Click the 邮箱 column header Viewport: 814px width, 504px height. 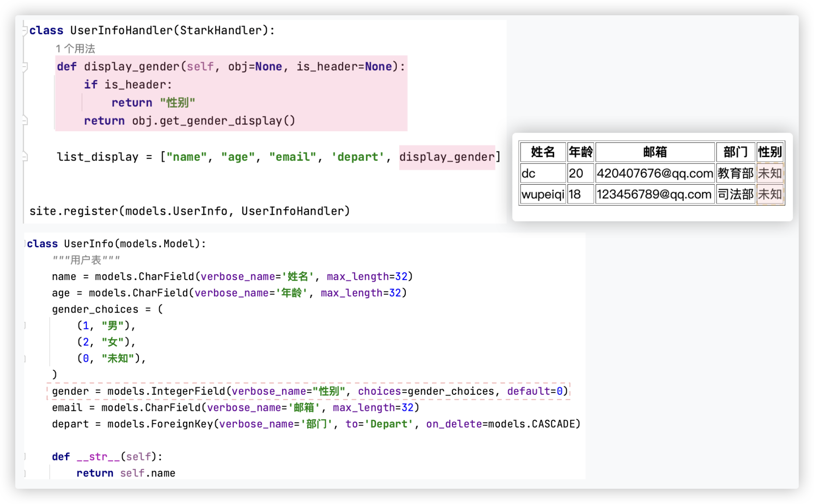[x=655, y=152]
